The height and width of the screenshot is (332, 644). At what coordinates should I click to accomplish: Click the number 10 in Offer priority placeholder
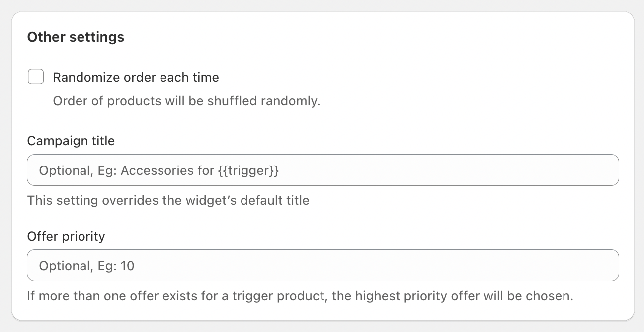[x=128, y=266]
